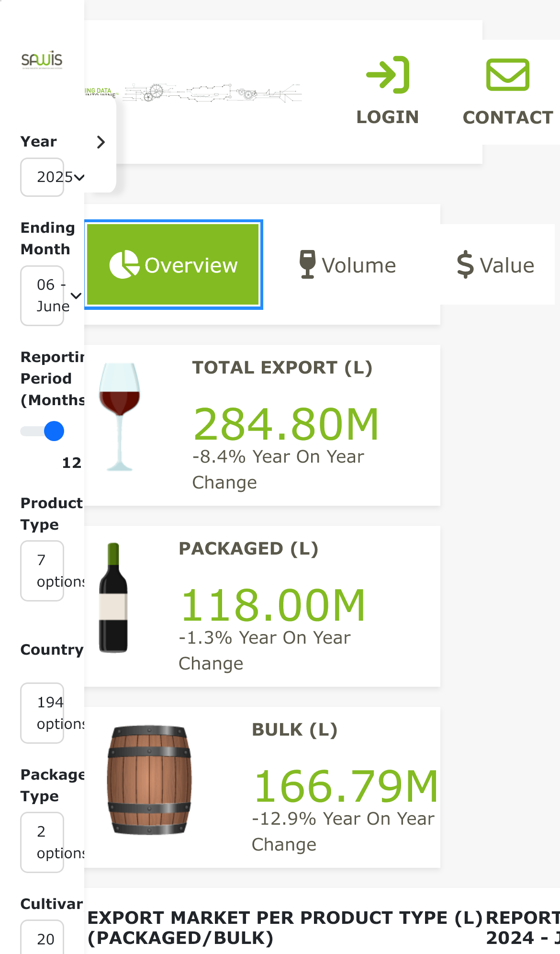
Task: Open the Ending Month dropdown
Action: click(42, 295)
